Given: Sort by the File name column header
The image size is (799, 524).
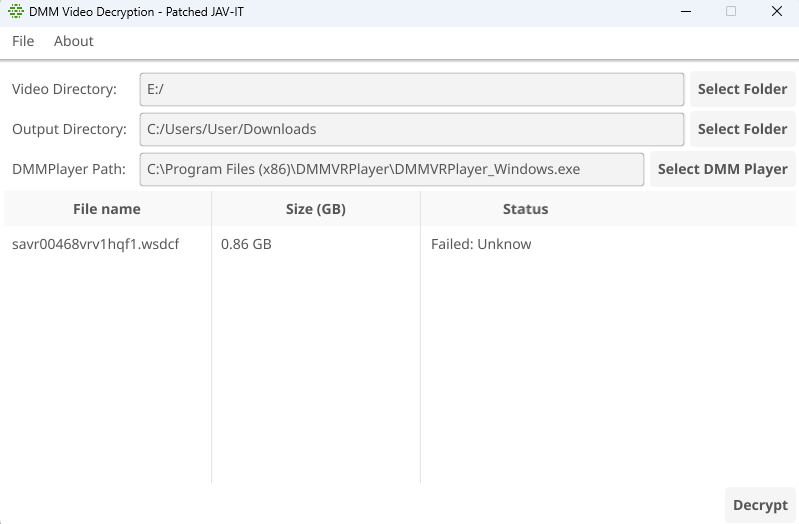Looking at the screenshot, I should pos(107,209).
